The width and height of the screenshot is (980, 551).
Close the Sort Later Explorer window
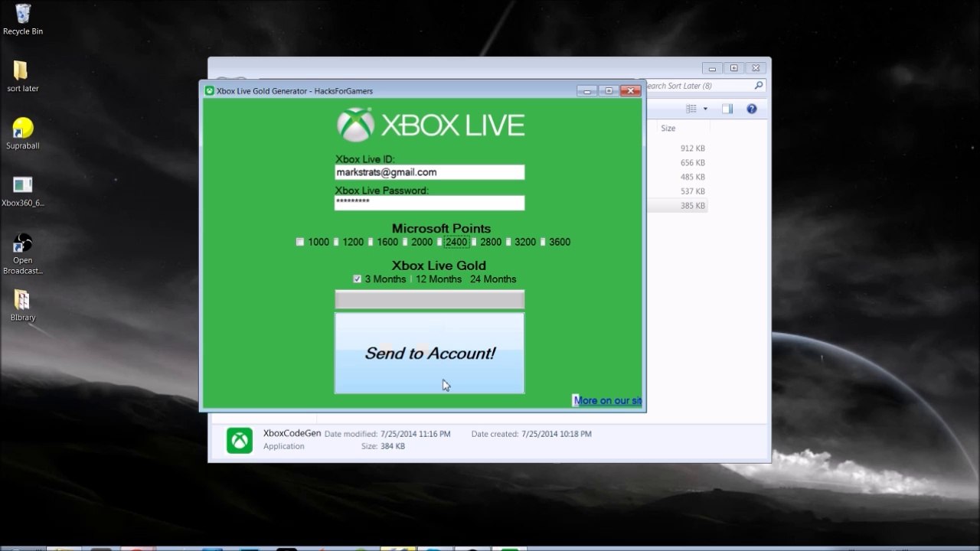pos(756,67)
